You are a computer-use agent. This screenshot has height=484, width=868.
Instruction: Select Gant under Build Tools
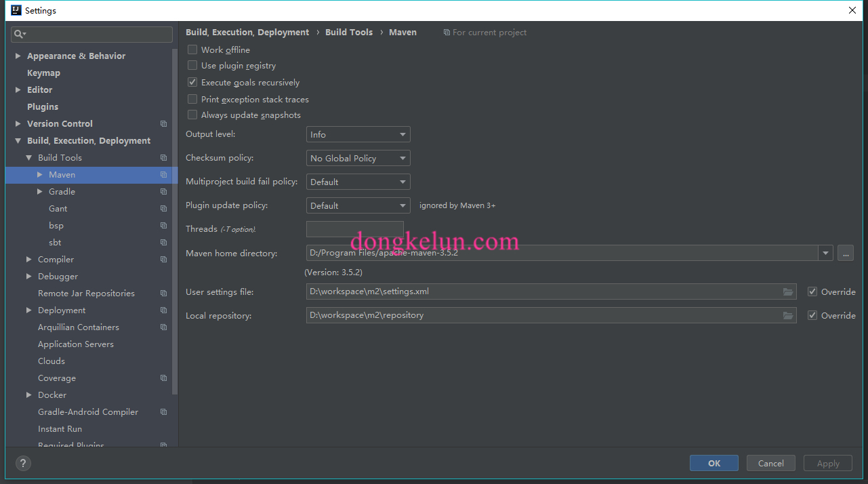[x=58, y=209]
